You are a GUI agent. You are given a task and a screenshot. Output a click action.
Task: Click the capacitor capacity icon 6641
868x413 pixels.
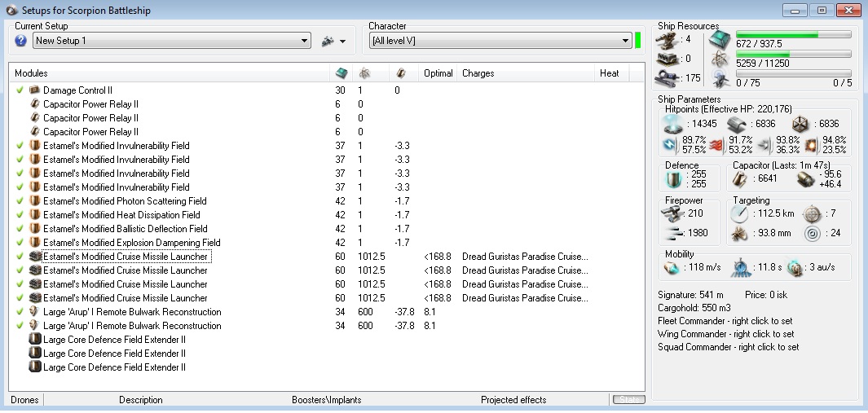[741, 179]
